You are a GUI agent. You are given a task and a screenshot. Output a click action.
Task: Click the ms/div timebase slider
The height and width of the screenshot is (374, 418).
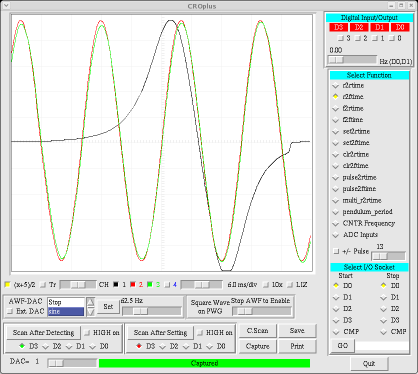[202, 285]
